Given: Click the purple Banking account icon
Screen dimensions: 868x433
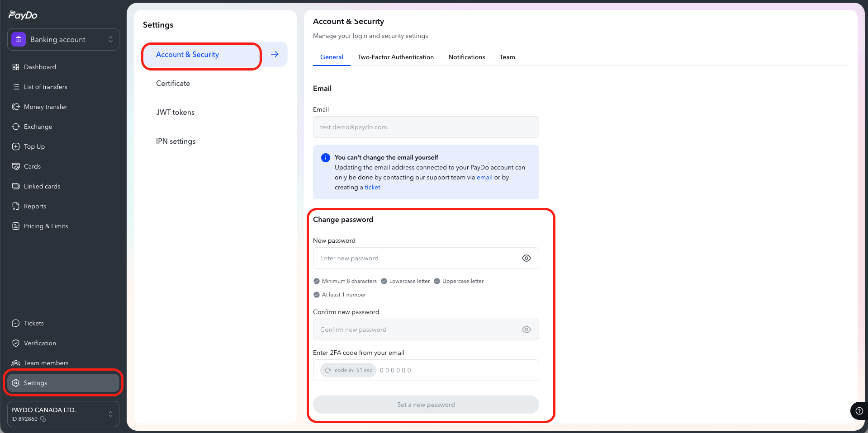Looking at the screenshot, I should coord(19,39).
